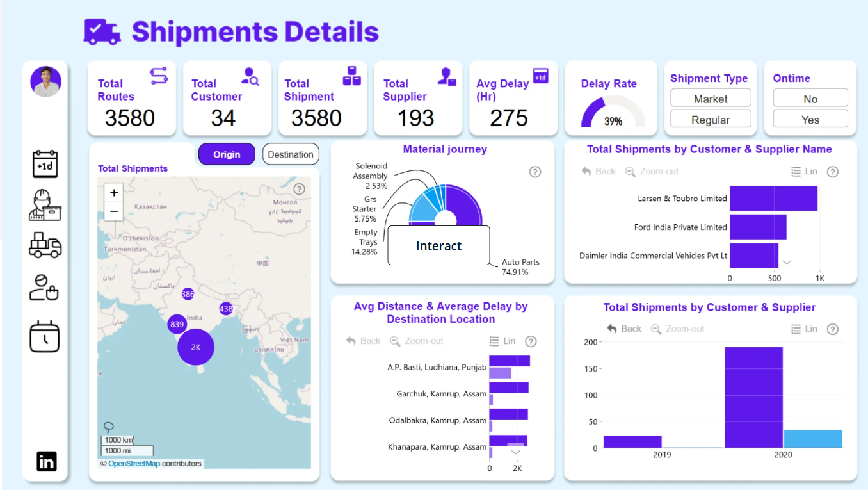Open the OpenStreetMap link
The image size is (868, 490).
click(x=134, y=464)
